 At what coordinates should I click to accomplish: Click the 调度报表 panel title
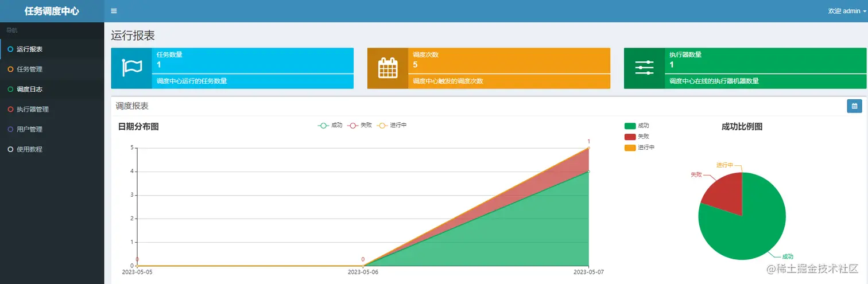click(132, 106)
